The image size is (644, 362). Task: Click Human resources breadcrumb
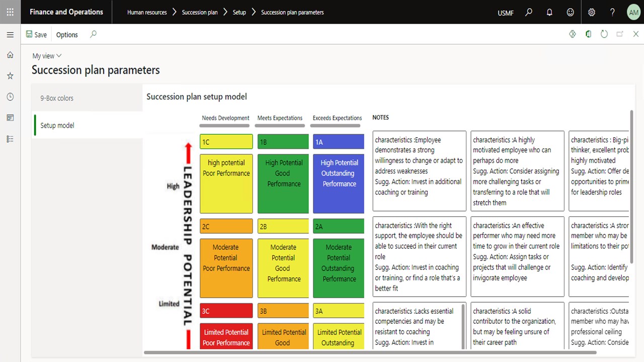pyautogui.click(x=147, y=12)
